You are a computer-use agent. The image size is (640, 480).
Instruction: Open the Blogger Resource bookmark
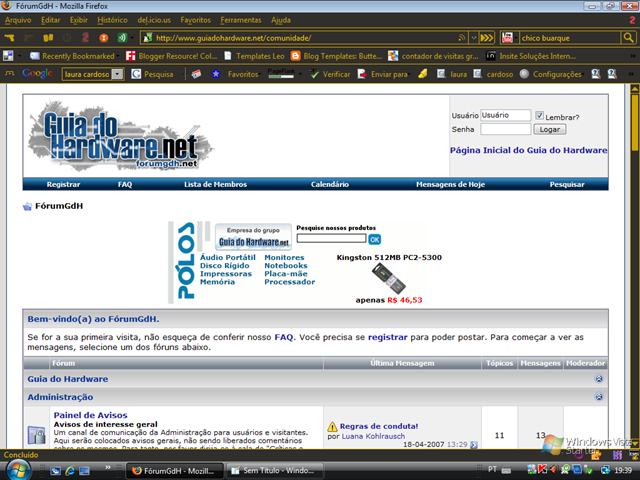pos(171,56)
